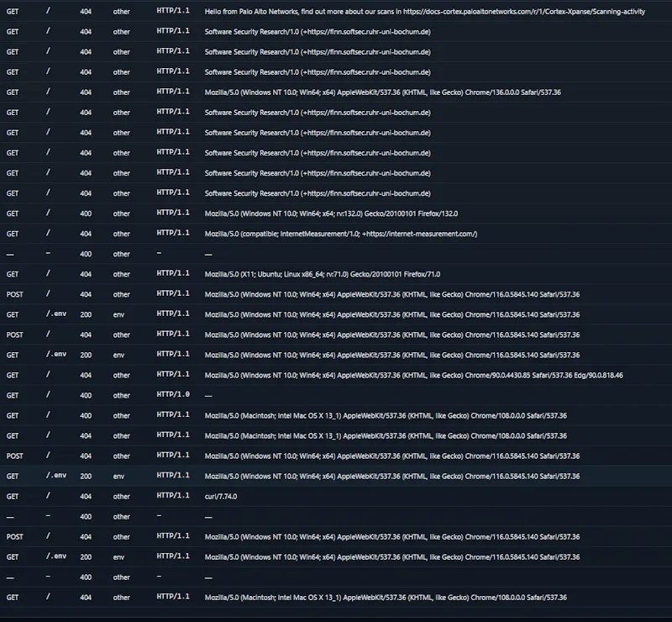Select the Ubuntu Firefox/71.0 user agent string

[323, 274]
